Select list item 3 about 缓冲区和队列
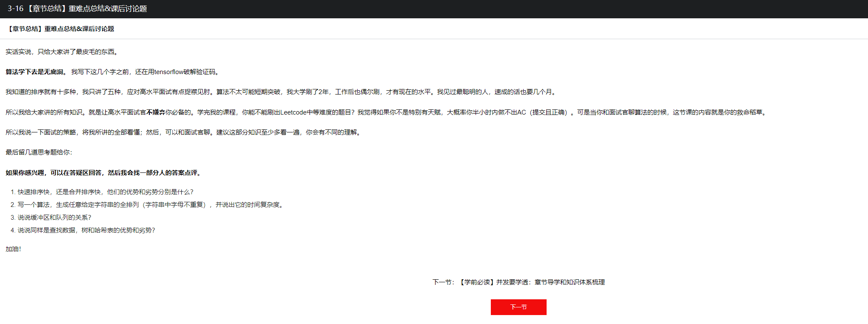This screenshot has width=868, height=324. [54, 218]
